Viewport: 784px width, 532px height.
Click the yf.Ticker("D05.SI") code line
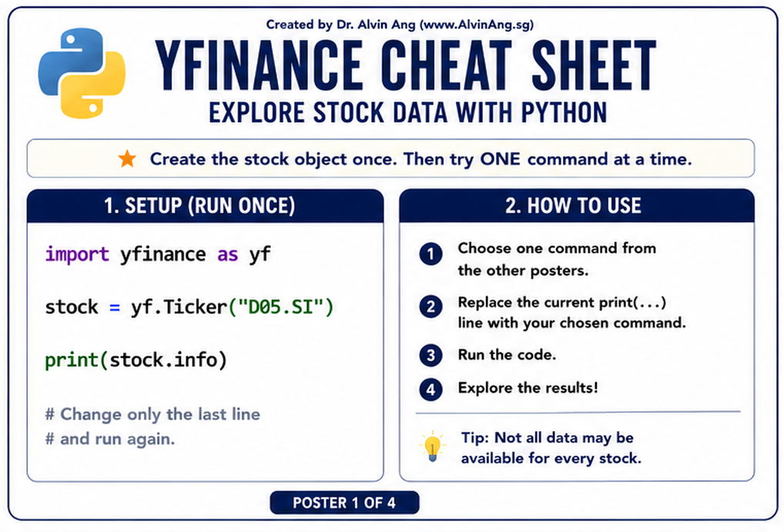(189, 307)
